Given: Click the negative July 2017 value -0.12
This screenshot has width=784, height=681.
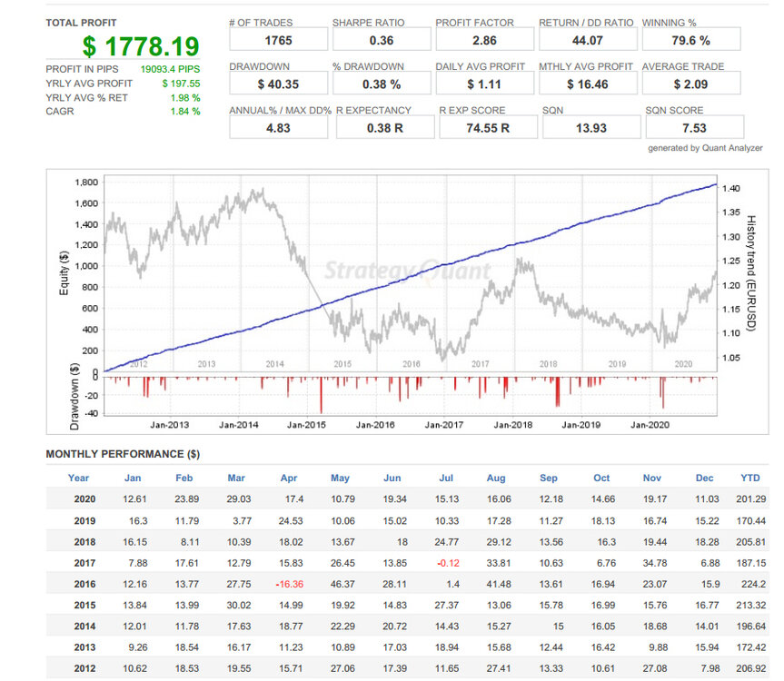Looking at the screenshot, I should pyautogui.click(x=448, y=563).
